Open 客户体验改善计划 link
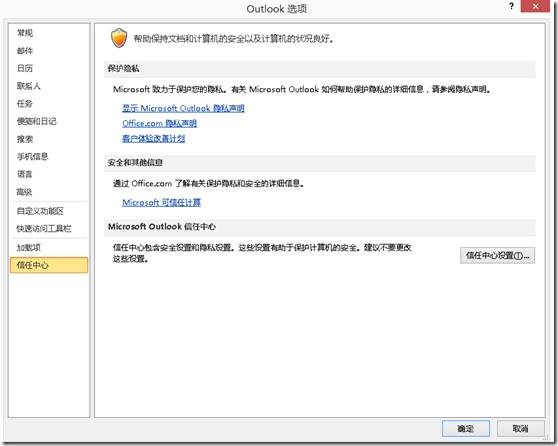 tap(154, 138)
